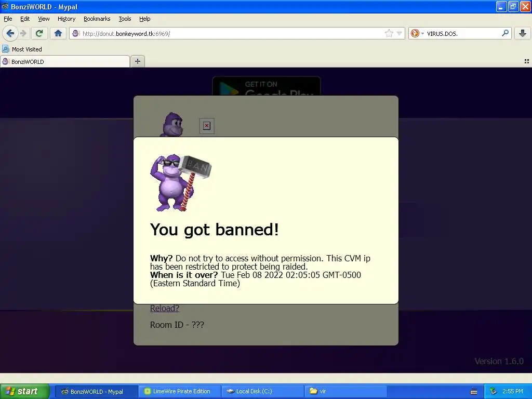Open the Windows Start menu
Image resolution: width=532 pixels, height=399 pixels.
25,391
